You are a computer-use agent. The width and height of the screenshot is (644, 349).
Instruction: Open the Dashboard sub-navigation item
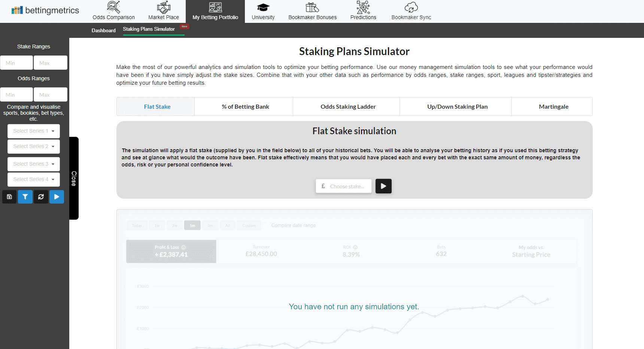104,30
